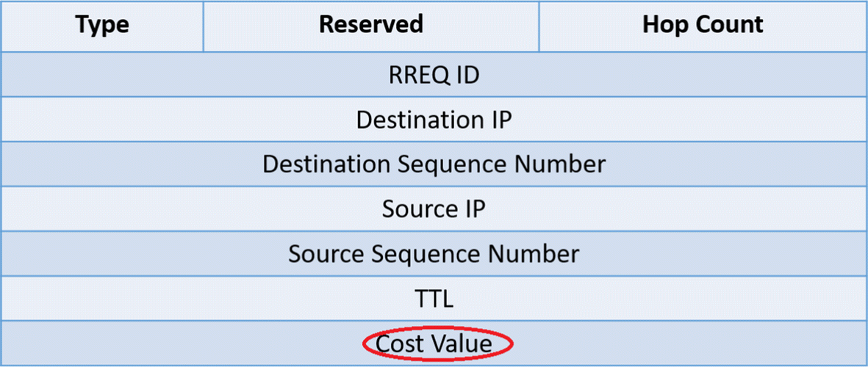Image resolution: width=868 pixels, height=367 pixels.
Task: Click the Destination IP row
Action: coord(434,119)
